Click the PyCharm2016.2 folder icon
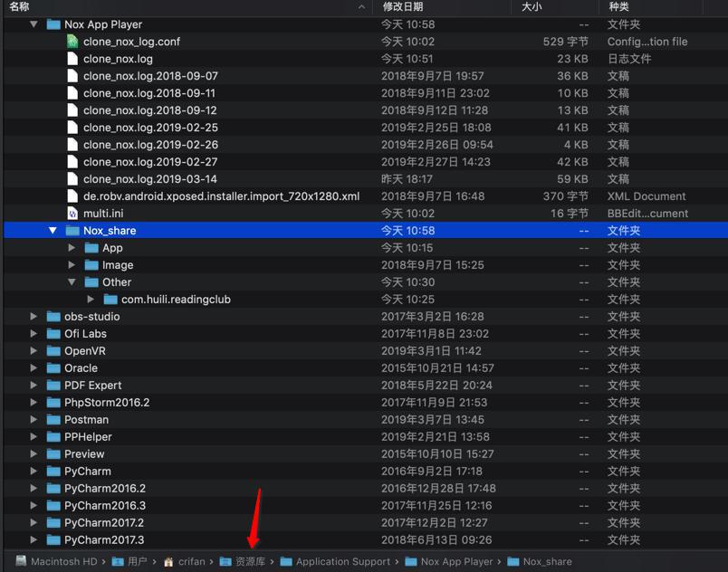Image resolution: width=728 pixels, height=572 pixels. point(53,488)
